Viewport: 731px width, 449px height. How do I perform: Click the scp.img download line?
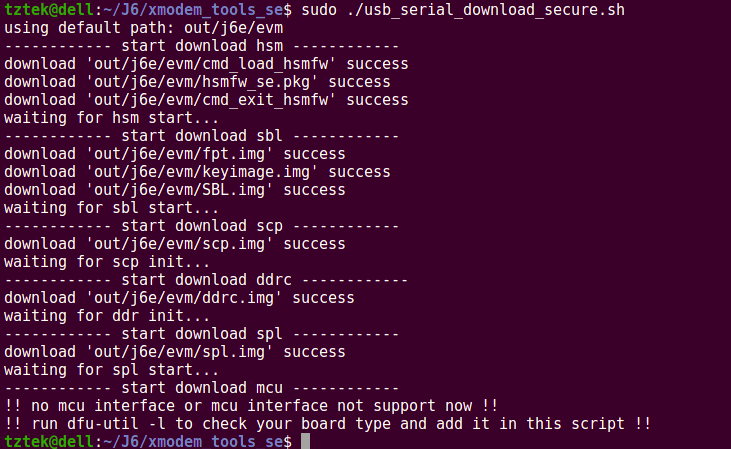point(174,244)
